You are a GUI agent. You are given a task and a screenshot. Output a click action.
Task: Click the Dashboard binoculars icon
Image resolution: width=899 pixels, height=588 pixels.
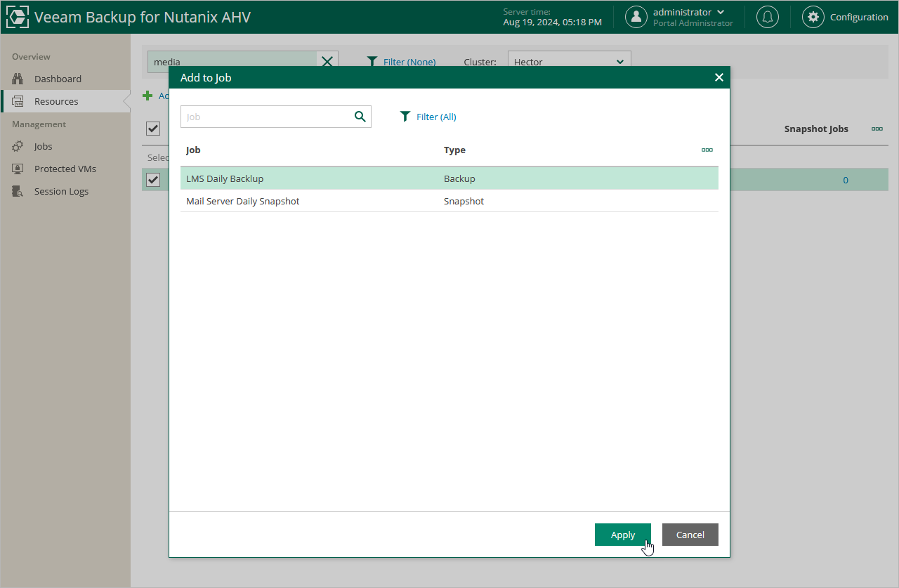(18, 79)
